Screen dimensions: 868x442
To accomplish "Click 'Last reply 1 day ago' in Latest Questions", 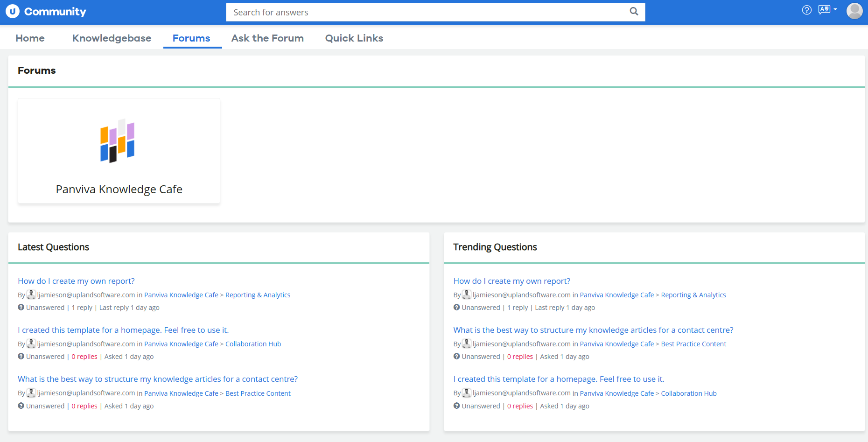I will tap(129, 308).
